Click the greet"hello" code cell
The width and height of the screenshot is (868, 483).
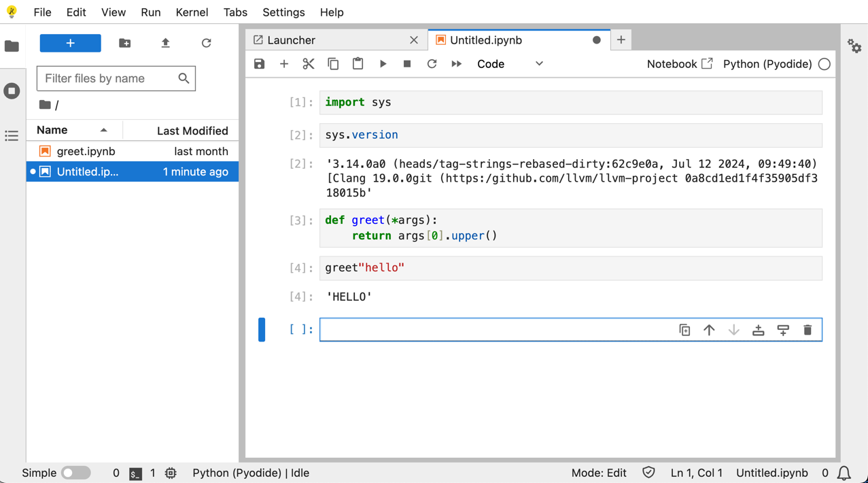(x=570, y=267)
